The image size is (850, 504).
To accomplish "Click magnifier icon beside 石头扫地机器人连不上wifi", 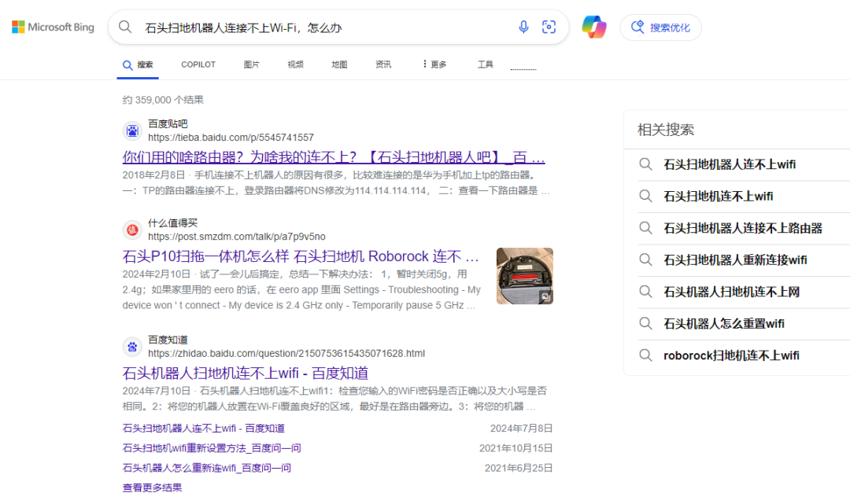I will pyautogui.click(x=645, y=164).
